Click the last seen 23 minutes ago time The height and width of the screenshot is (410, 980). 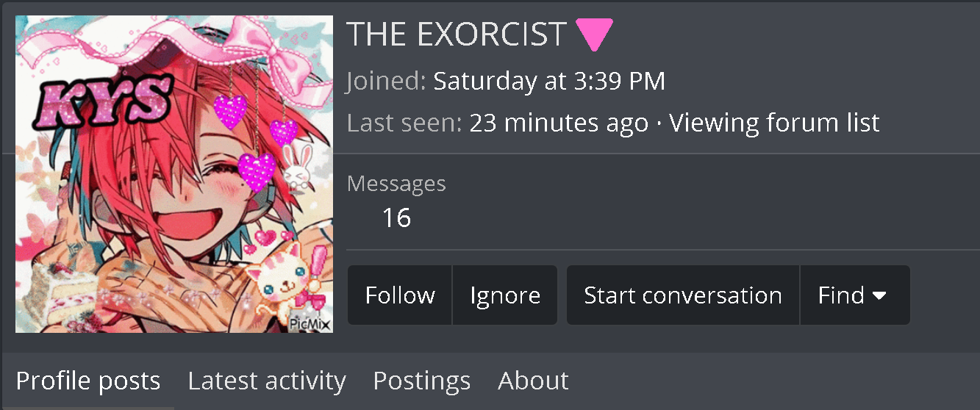pyautogui.click(x=559, y=123)
